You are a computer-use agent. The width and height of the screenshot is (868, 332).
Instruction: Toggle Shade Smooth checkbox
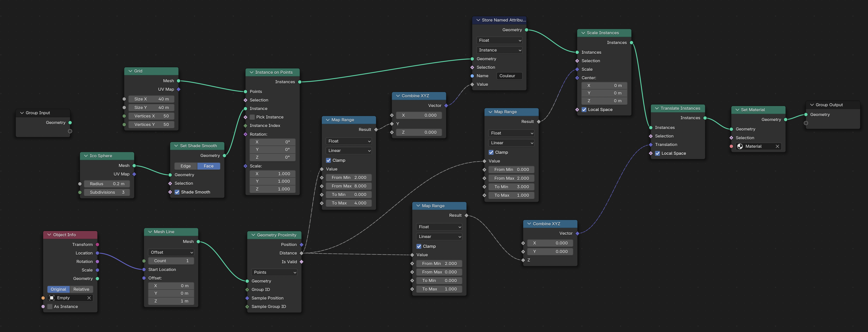177,192
